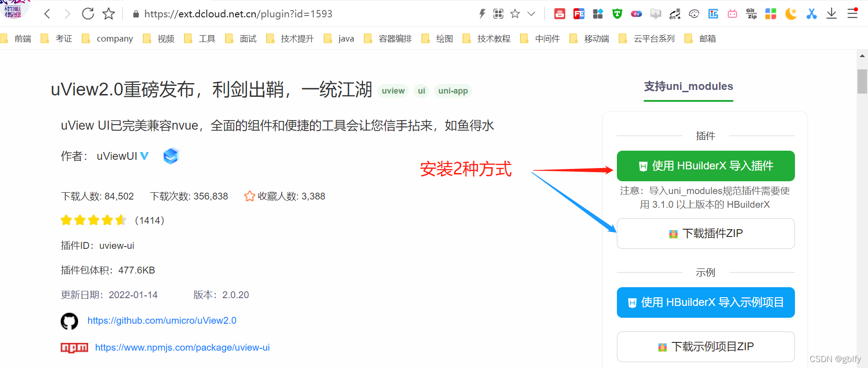Open the green shield T extension
This screenshot has width=868, height=368.
tap(617, 14)
